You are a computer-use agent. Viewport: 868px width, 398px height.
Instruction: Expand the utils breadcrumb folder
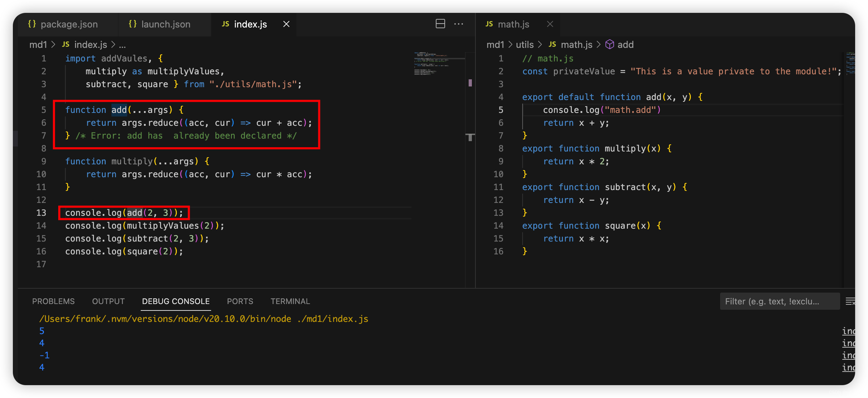coord(524,45)
